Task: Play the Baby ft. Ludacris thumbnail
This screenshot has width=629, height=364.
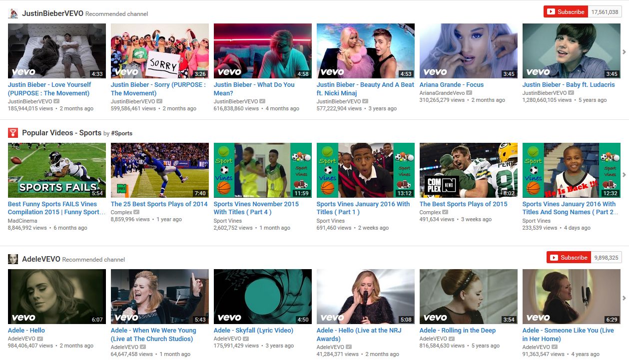Action: pyautogui.click(x=572, y=51)
